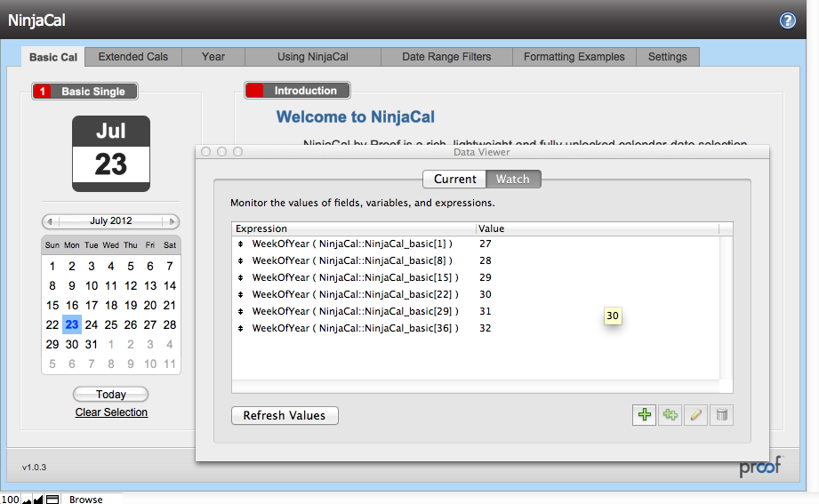Select WeekOfYear NinjaCal_basic[8] expression

pyautogui.click(x=352, y=260)
